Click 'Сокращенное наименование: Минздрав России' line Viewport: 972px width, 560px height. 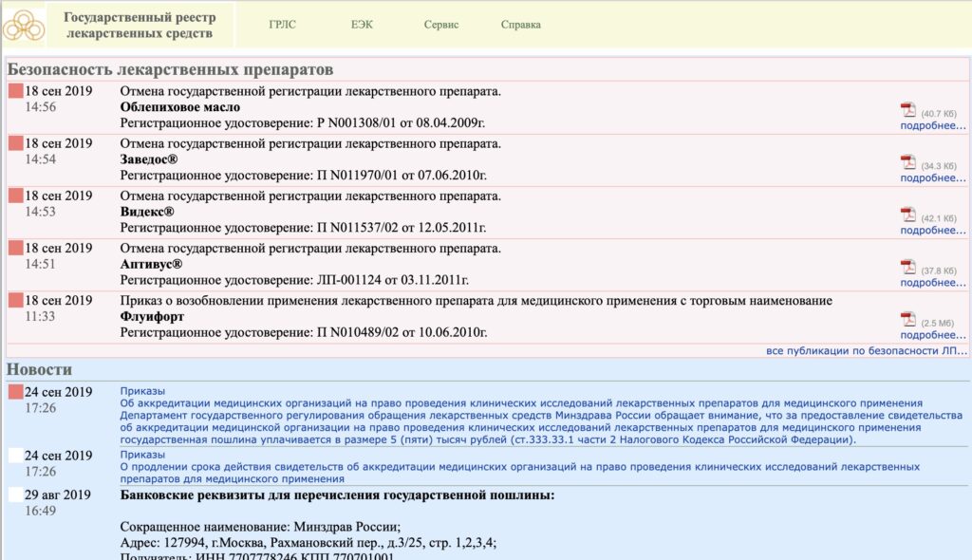click(260, 527)
